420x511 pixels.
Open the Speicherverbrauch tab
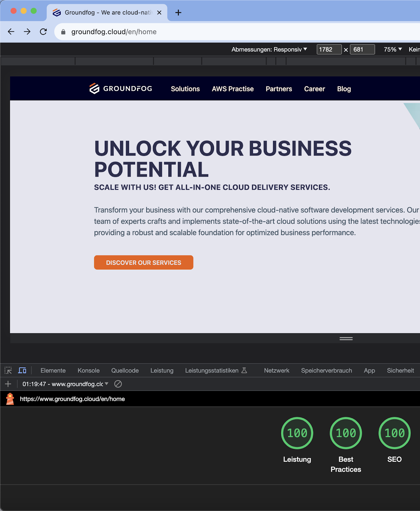[326, 370]
